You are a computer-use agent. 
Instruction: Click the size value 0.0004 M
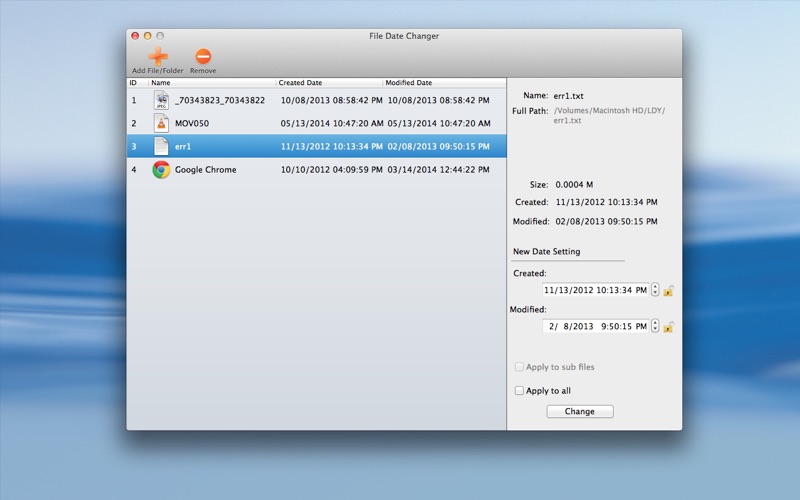574,185
